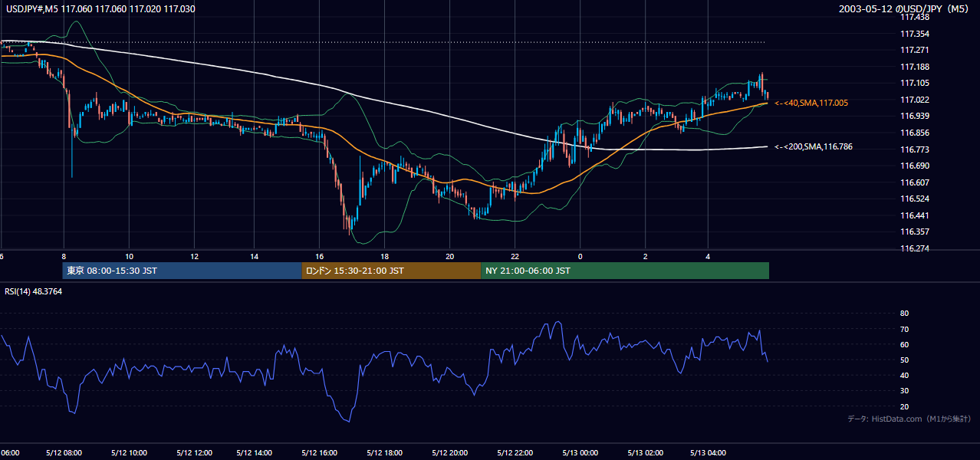Click price axis value 117.271
Image resolution: width=980 pixels, height=460 pixels.
[914, 50]
